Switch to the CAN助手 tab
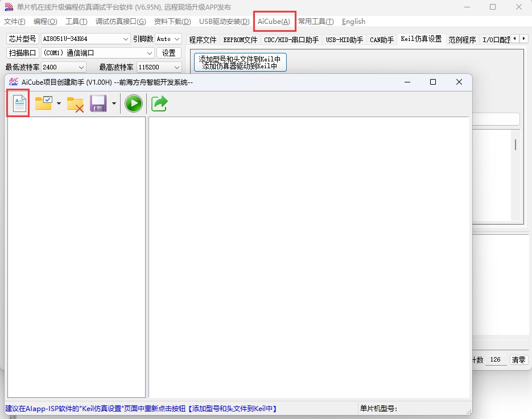The image size is (532, 419). pyautogui.click(x=382, y=40)
